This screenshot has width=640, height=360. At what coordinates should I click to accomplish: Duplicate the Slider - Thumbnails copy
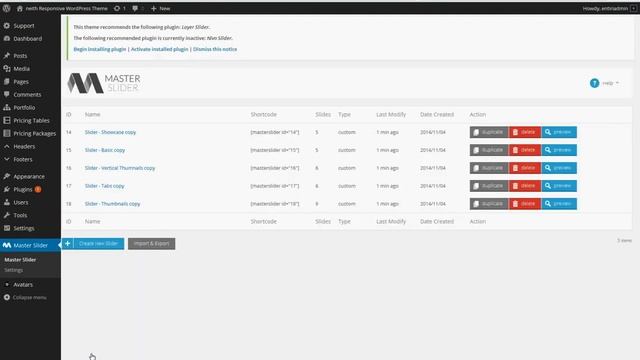click(489, 204)
